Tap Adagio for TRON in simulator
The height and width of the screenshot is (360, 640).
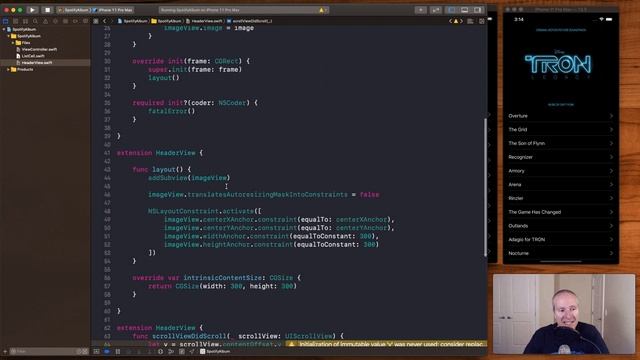pyautogui.click(x=560, y=240)
